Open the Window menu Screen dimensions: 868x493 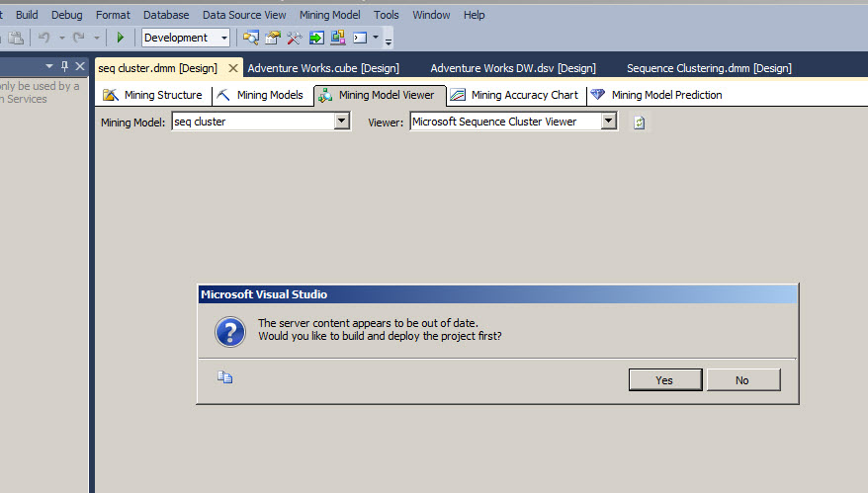point(431,15)
